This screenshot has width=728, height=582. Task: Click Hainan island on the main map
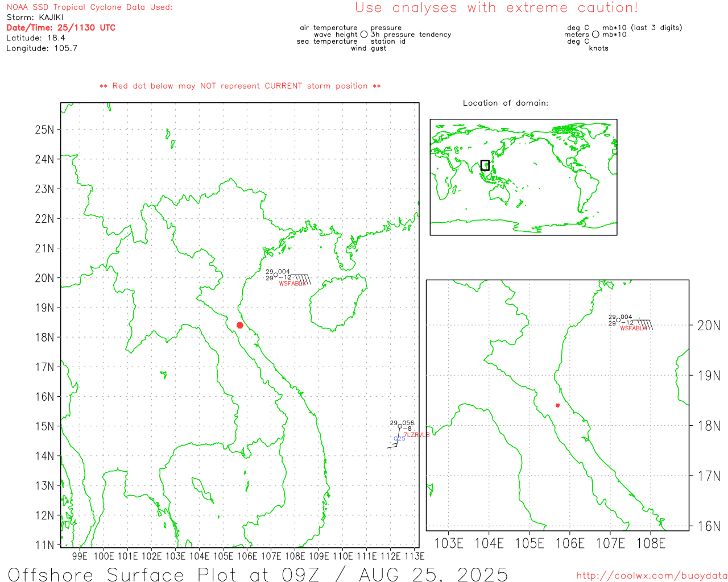coord(338,303)
